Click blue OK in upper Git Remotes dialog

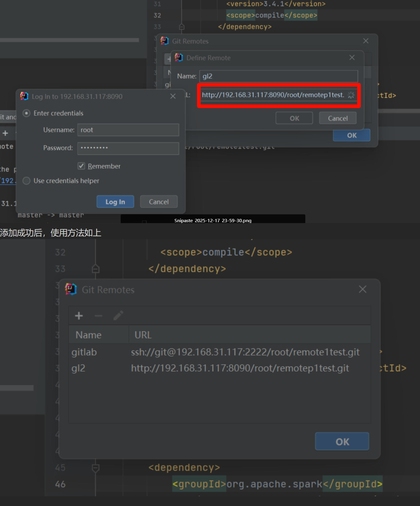tap(352, 135)
